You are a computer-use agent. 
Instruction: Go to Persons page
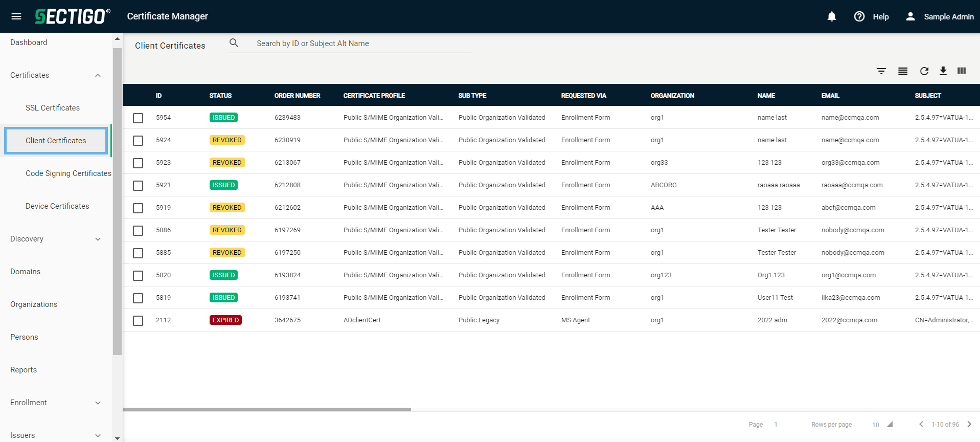(x=24, y=337)
